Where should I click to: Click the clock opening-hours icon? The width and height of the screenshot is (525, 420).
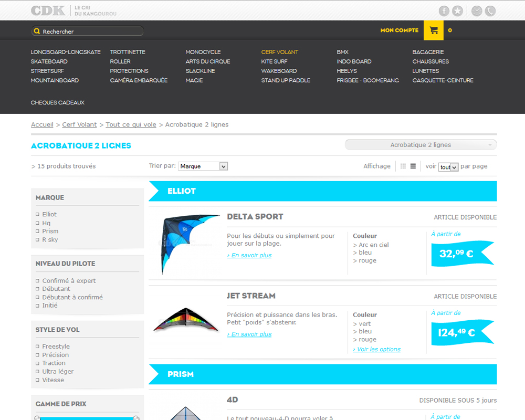[477, 11]
